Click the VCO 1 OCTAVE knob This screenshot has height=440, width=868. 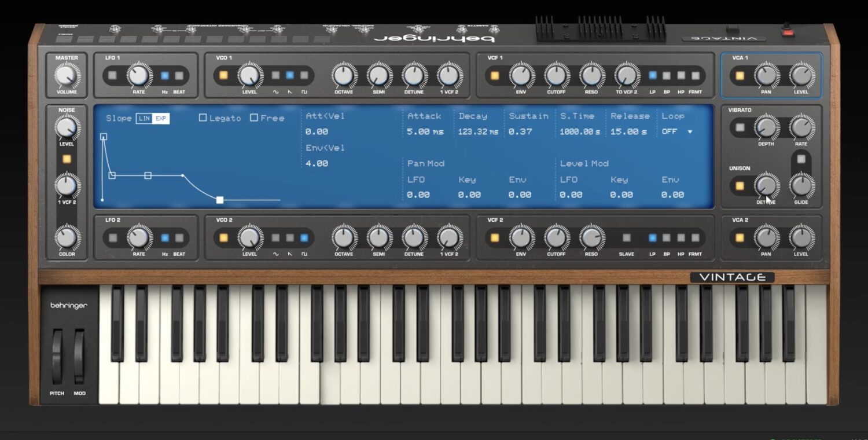pyautogui.click(x=343, y=75)
